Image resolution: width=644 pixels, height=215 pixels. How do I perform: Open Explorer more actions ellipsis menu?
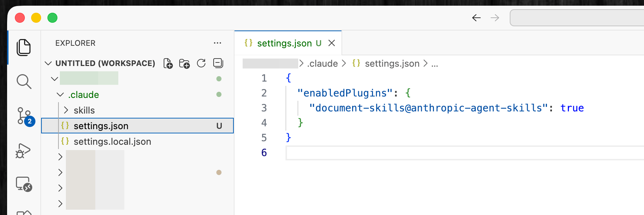click(x=217, y=43)
